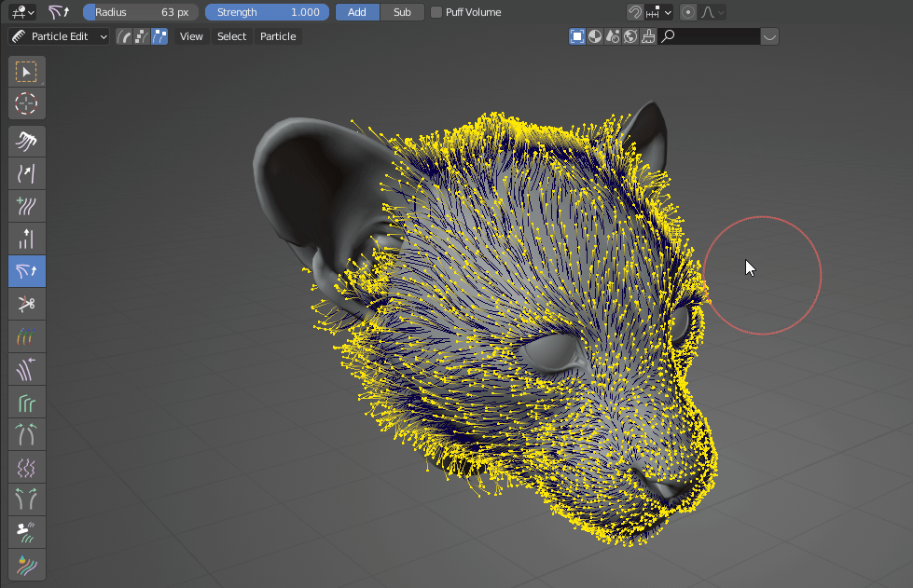Activate the Cut scissors tool
The height and width of the screenshot is (588, 913).
(26, 304)
